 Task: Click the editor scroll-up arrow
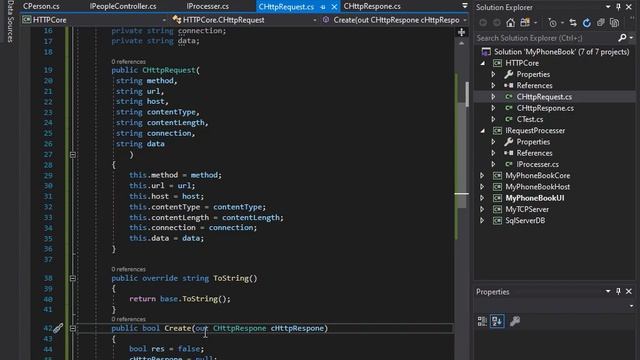pos(462,43)
